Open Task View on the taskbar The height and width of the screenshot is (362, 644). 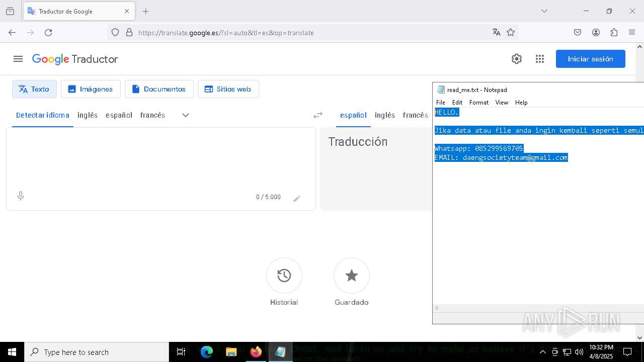tap(181, 352)
